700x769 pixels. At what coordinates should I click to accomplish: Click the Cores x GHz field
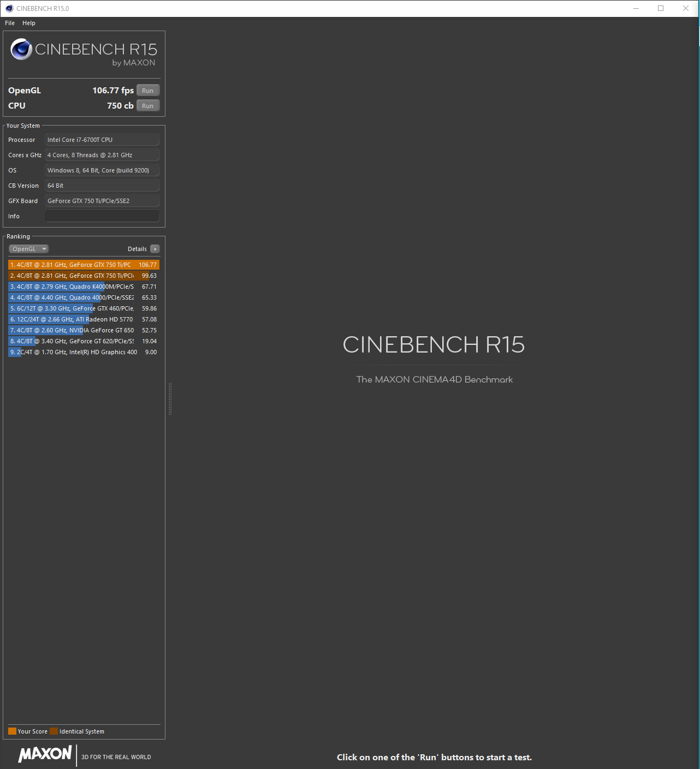(x=102, y=155)
